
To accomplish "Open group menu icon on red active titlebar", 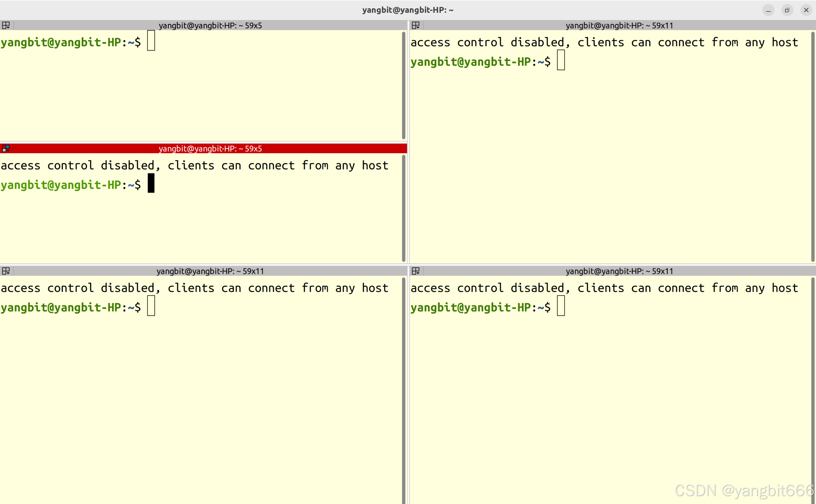I will [x=6, y=148].
